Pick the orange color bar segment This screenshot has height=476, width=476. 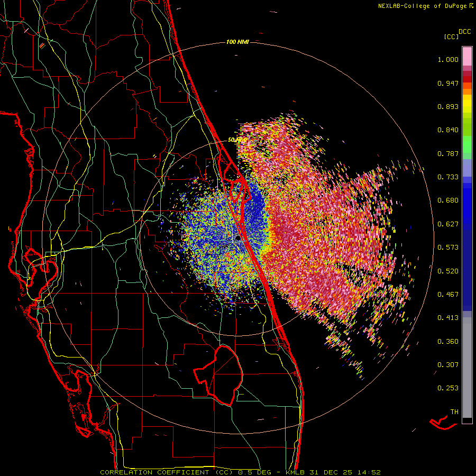tap(467, 91)
